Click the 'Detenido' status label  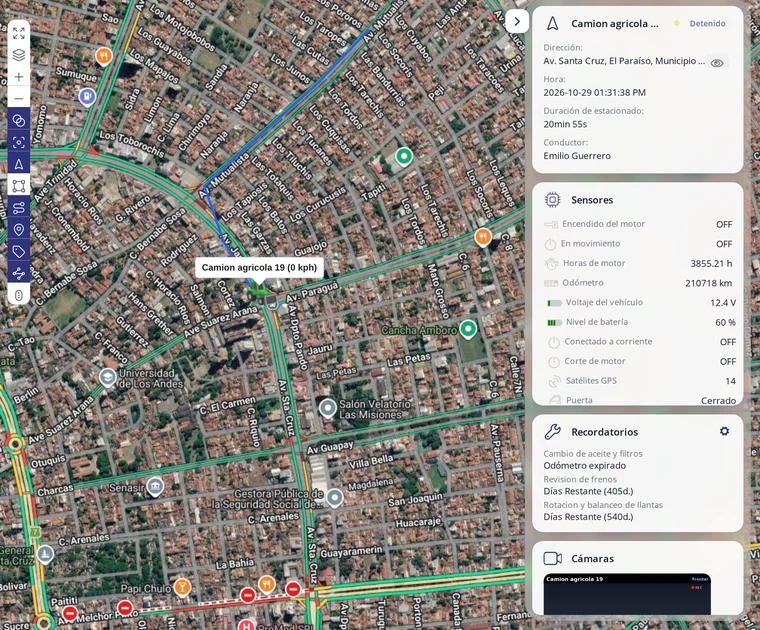pyautogui.click(x=707, y=23)
